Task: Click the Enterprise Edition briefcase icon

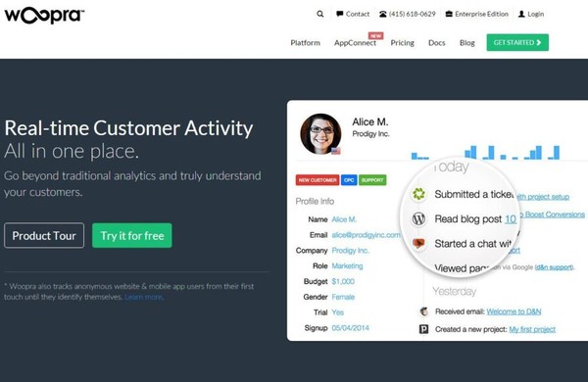Action: (x=449, y=14)
